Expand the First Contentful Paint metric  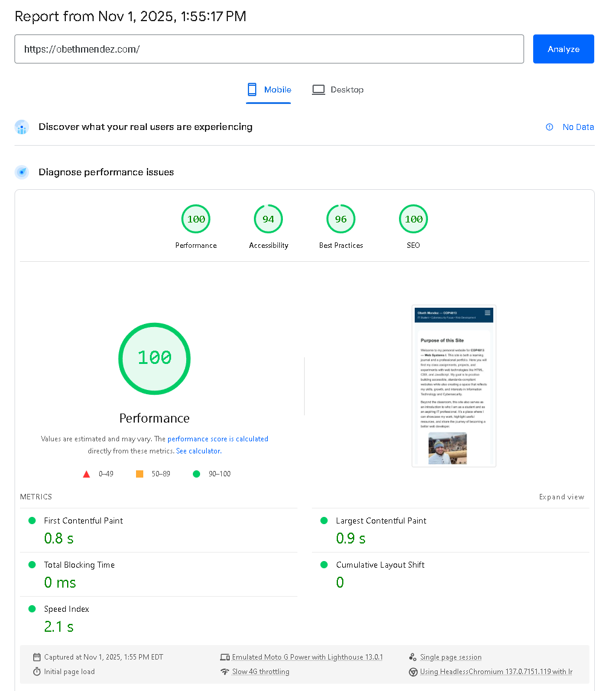83,521
